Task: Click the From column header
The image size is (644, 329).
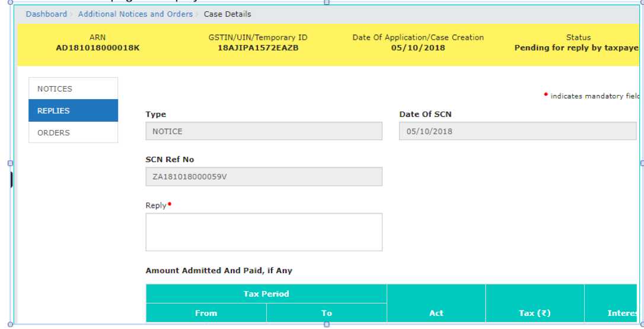Action: click(x=206, y=313)
